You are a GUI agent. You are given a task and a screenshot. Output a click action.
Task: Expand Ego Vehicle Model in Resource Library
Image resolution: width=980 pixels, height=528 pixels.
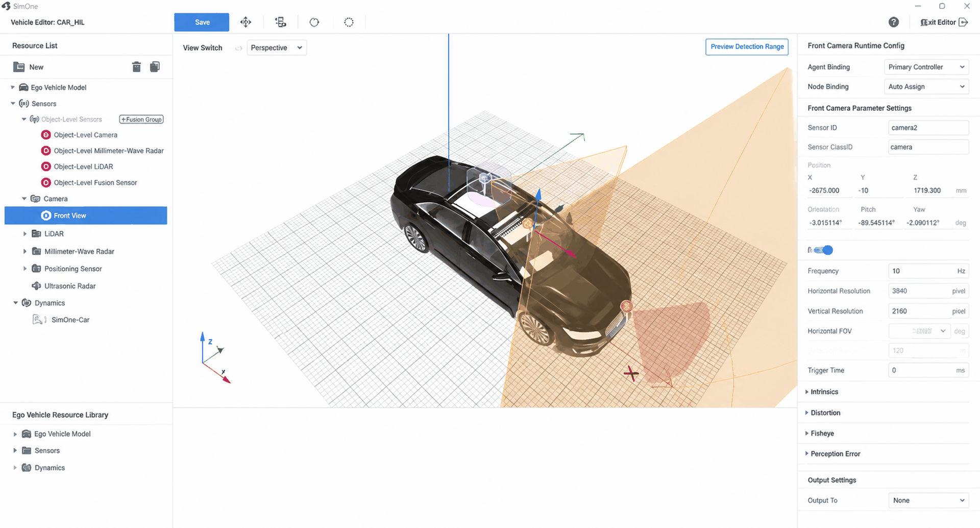click(x=15, y=434)
